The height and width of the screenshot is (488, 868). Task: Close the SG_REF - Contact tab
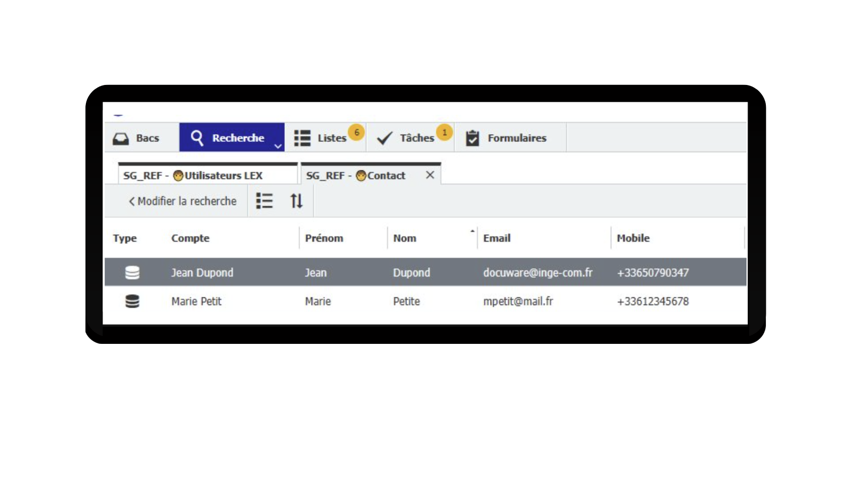tap(430, 175)
